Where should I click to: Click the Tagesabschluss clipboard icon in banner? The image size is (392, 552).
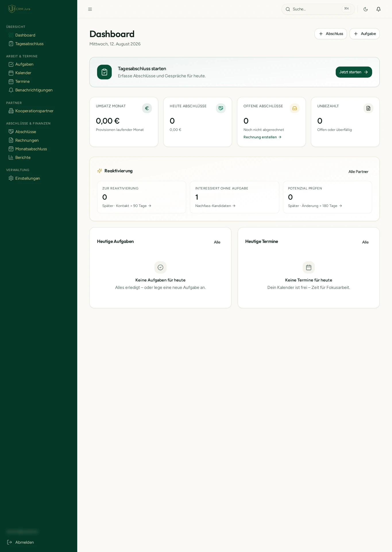104,72
